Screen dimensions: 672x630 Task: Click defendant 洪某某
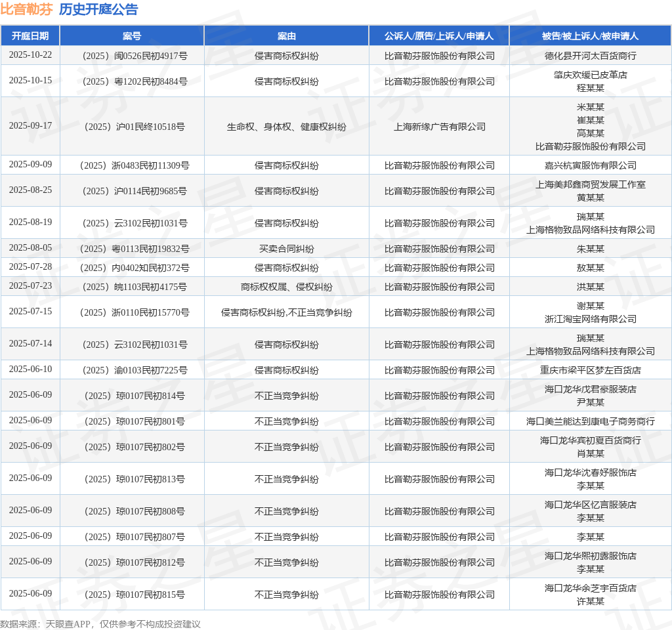pyautogui.click(x=590, y=287)
